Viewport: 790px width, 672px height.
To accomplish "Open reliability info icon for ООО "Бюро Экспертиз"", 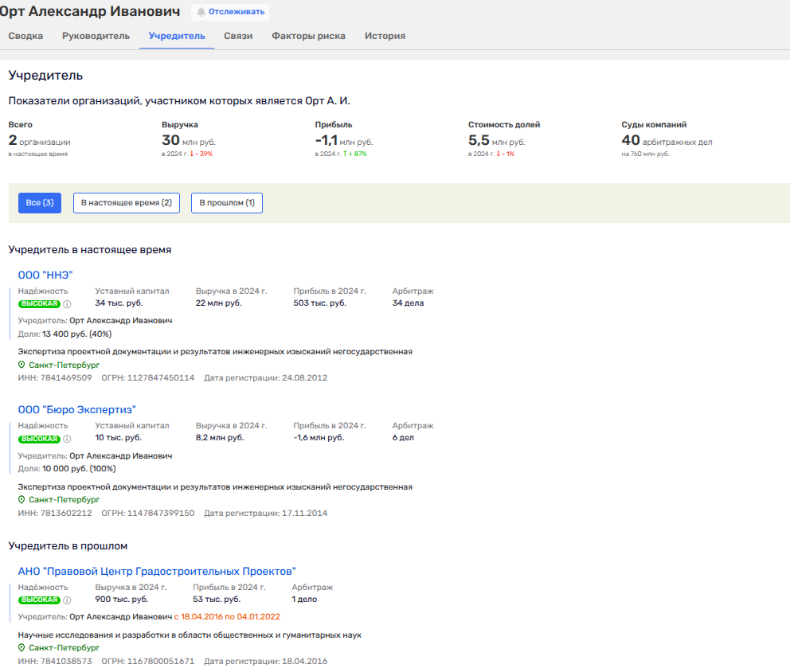I will click(x=67, y=439).
